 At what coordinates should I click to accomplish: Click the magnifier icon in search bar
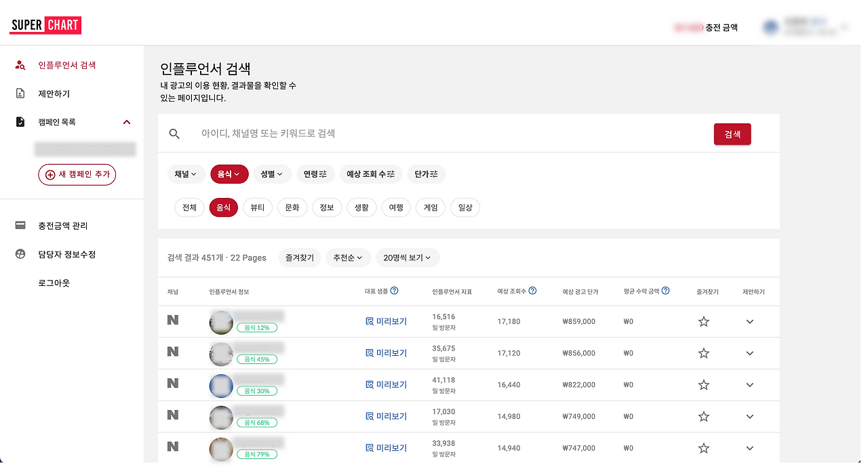(x=174, y=134)
